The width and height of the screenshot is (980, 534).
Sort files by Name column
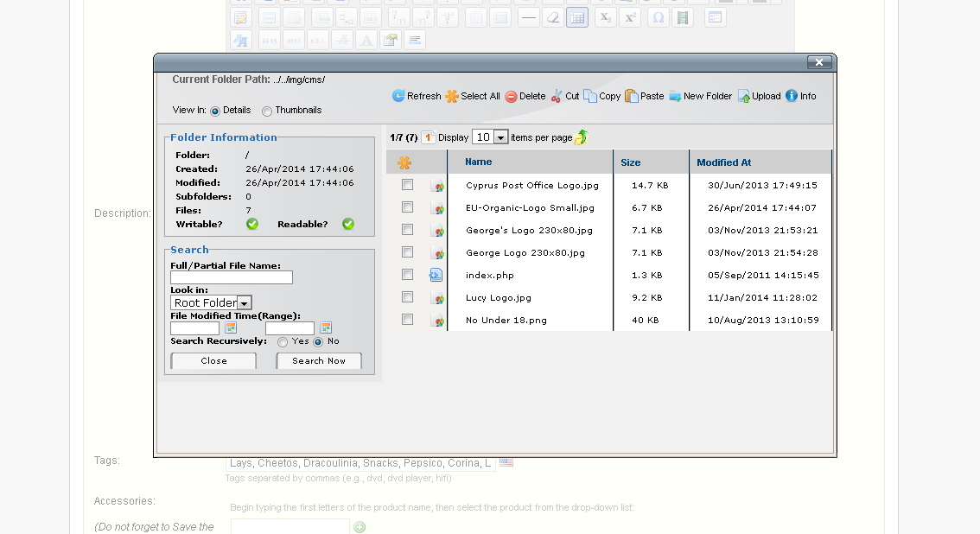point(478,162)
